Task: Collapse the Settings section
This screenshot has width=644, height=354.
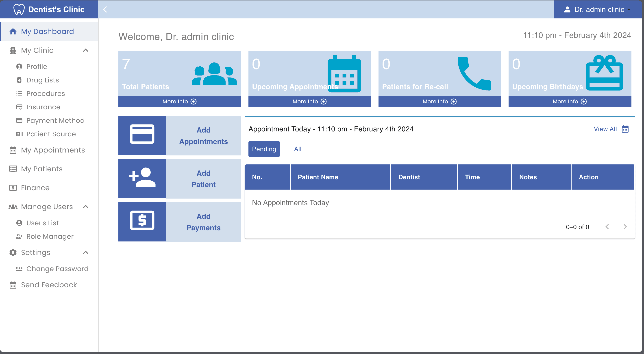Action: pos(86,252)
